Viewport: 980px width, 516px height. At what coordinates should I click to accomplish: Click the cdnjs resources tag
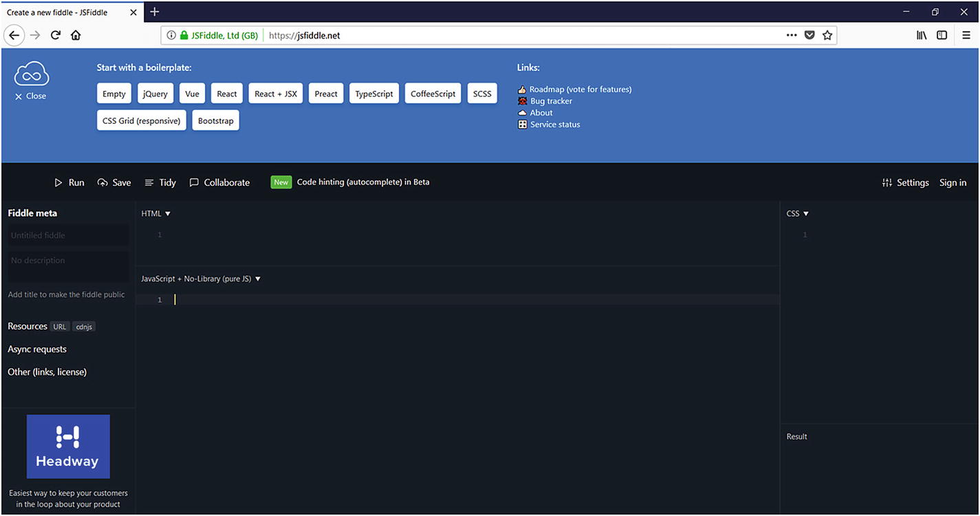coord(84,327)
